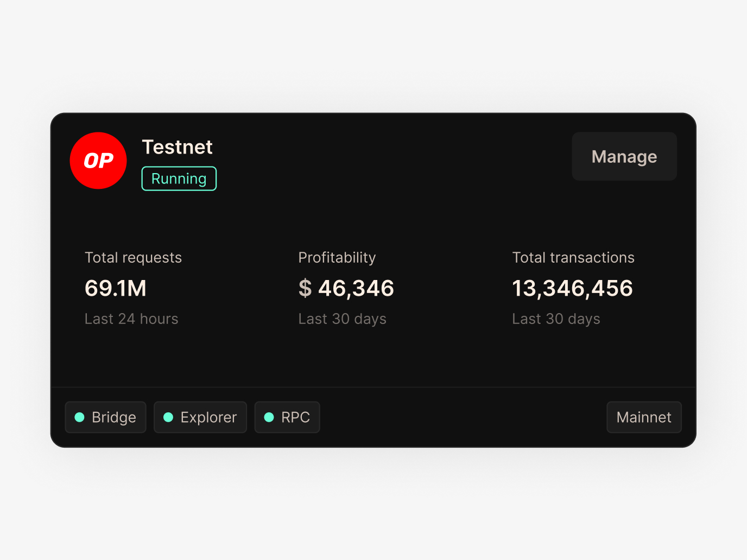Viewport: 747px width, 560px height.
Task: Select the Total transactions 13,346,456 value
Action: point(572,288)
